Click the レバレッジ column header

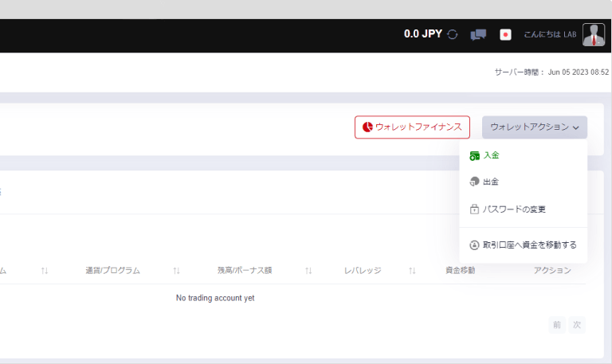click(x=363, y=270)
